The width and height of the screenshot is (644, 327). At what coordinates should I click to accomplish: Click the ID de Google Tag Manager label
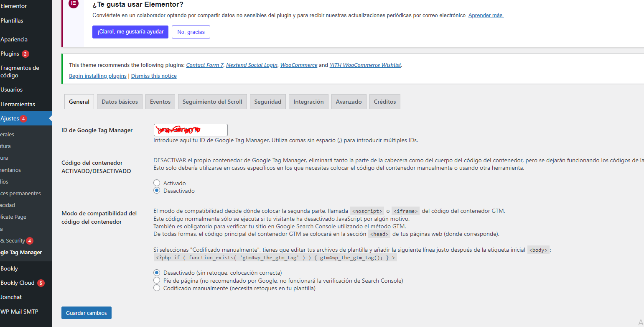tap(97, 130)
